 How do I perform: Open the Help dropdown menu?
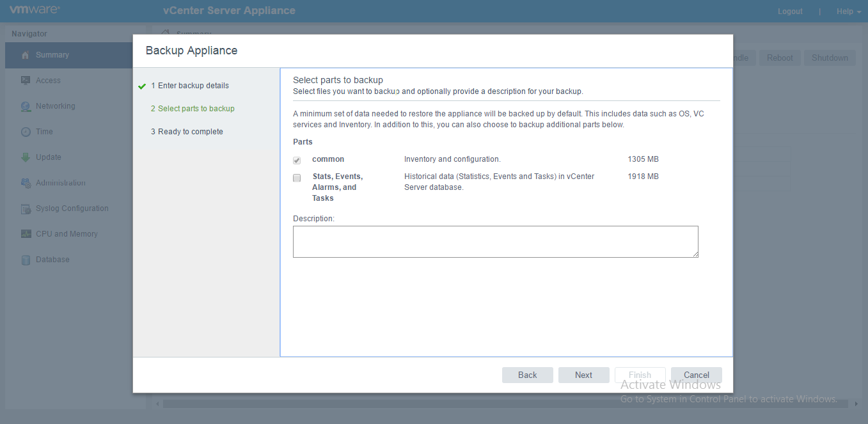point(849,12)
